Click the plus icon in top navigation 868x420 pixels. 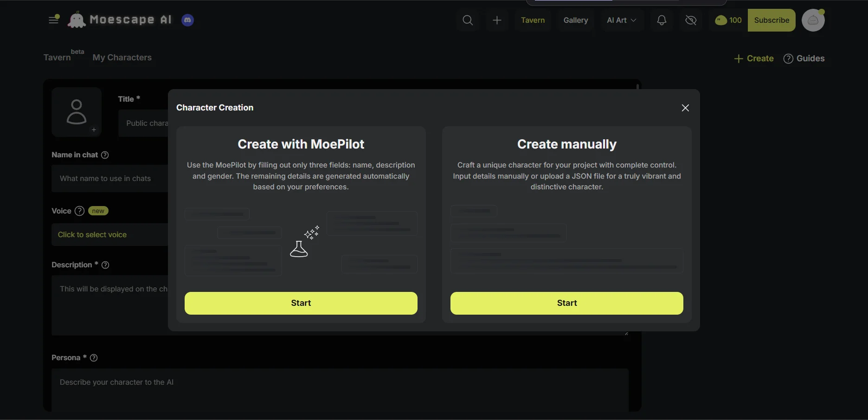(x=497, y=20)
